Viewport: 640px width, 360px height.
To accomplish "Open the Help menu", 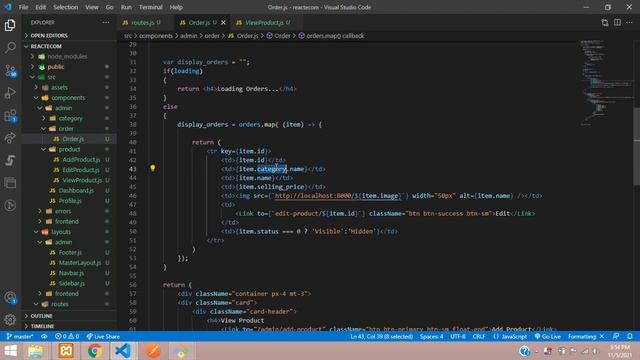I will pyautogui.click(x=176, y=7).
